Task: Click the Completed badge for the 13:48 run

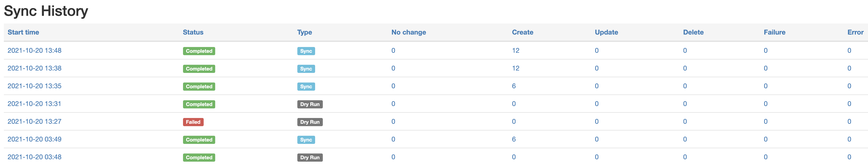Action: [x=199, y=51]
